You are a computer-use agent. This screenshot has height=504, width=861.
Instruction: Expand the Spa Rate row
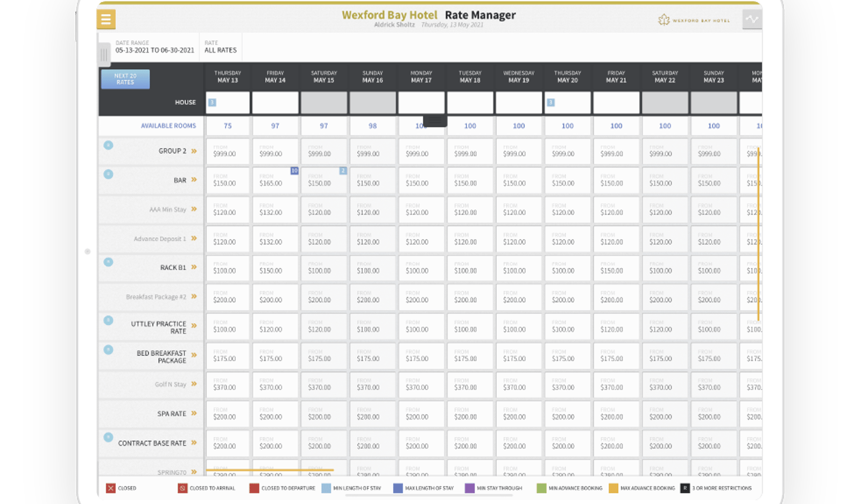194,413
